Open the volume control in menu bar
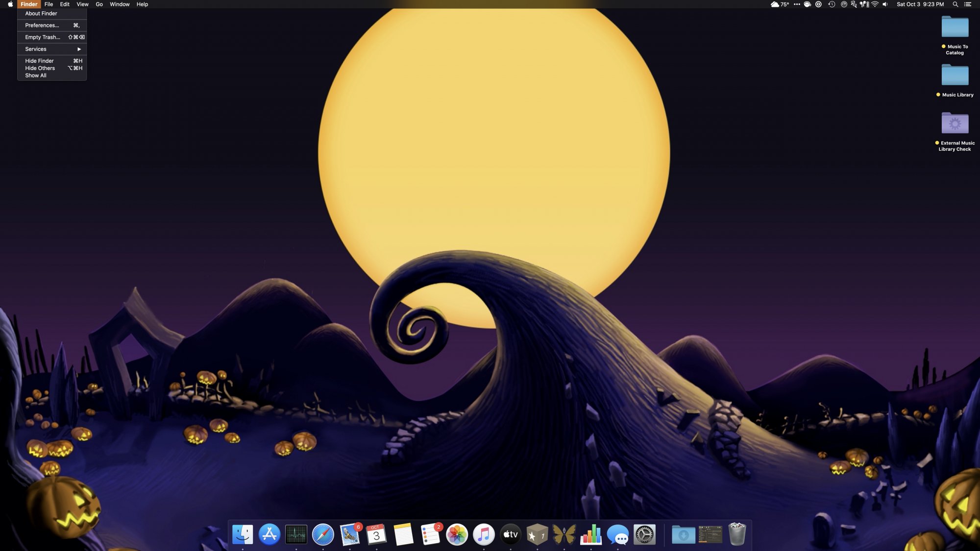The width and height of the screenshot is (980, 551). point(885,4)
